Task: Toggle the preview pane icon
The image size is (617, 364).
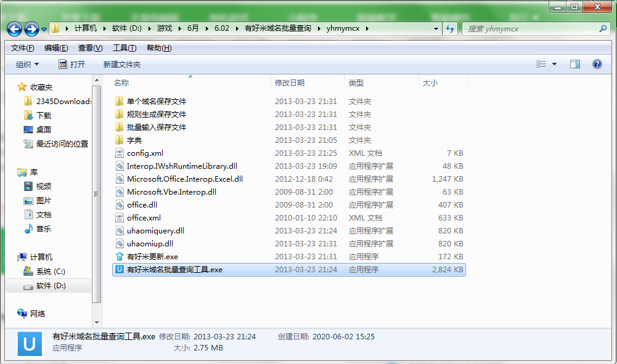Action: pos(575,63)
